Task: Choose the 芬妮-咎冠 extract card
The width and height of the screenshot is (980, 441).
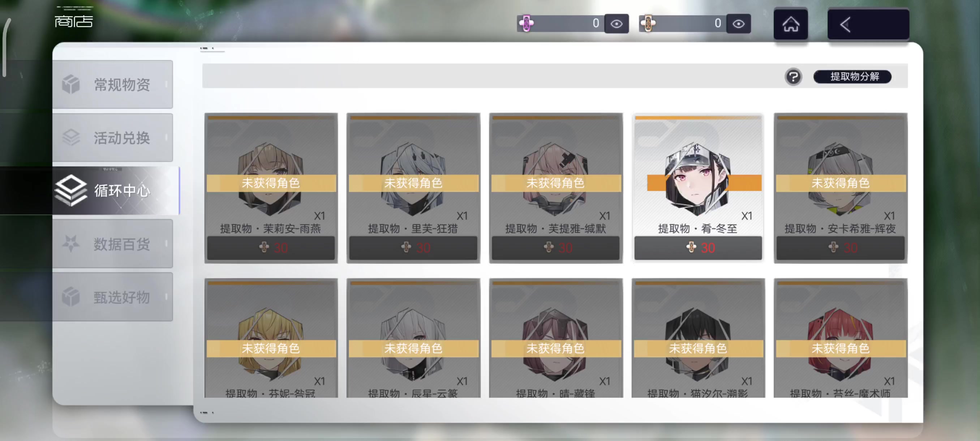Action: tap(271, 338)
